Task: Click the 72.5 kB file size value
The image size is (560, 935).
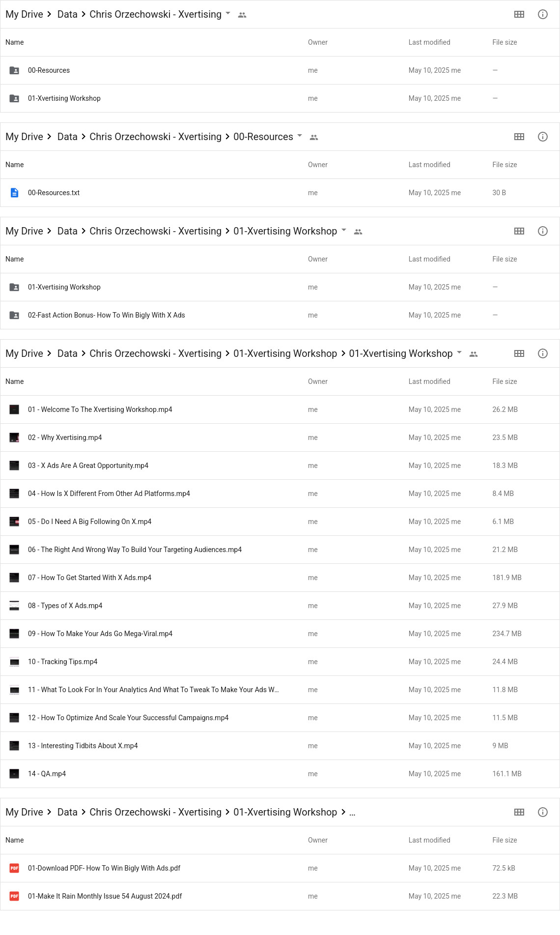Action: tap(504, 868)
